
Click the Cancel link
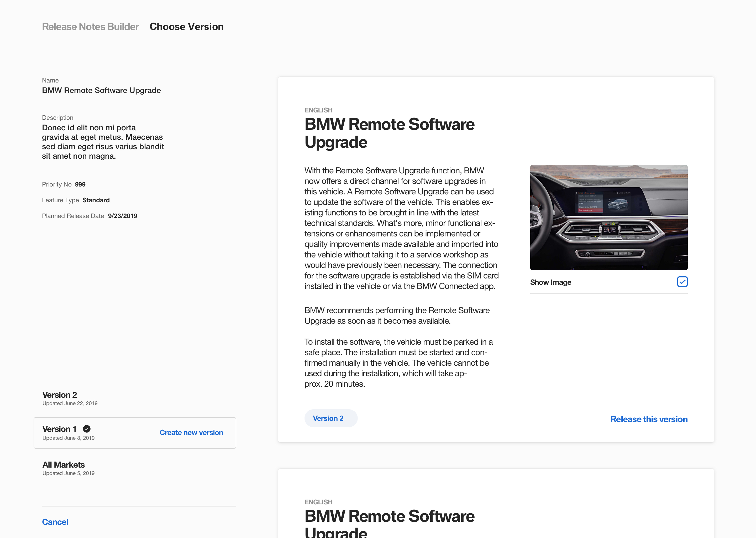tap(55, 522)
